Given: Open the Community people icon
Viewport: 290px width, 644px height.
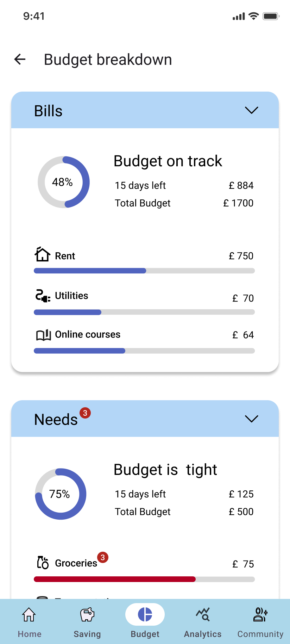Looking at the screenshot, I should pos(260,614).
